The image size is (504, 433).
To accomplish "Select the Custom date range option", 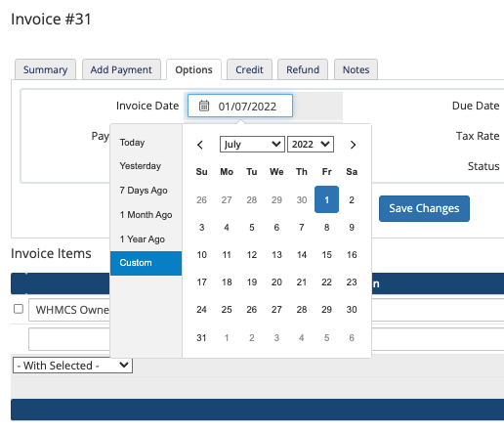I will 146,263.
